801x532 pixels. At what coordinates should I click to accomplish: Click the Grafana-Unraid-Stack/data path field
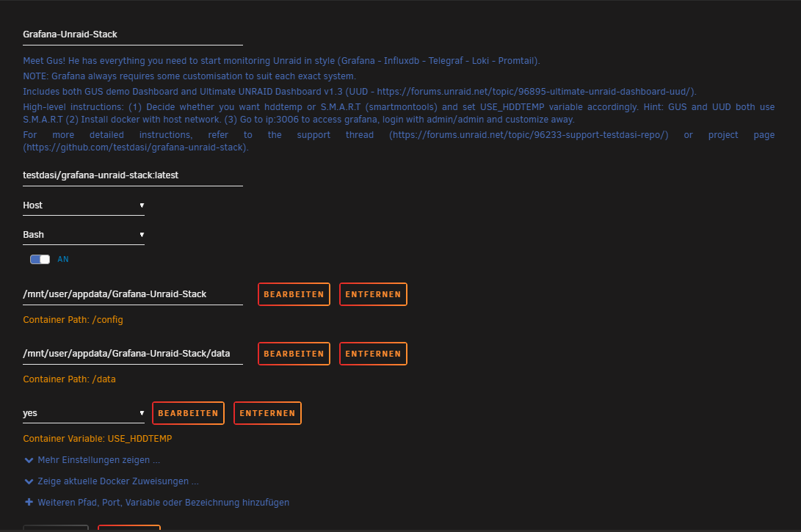tap(133, 353)
